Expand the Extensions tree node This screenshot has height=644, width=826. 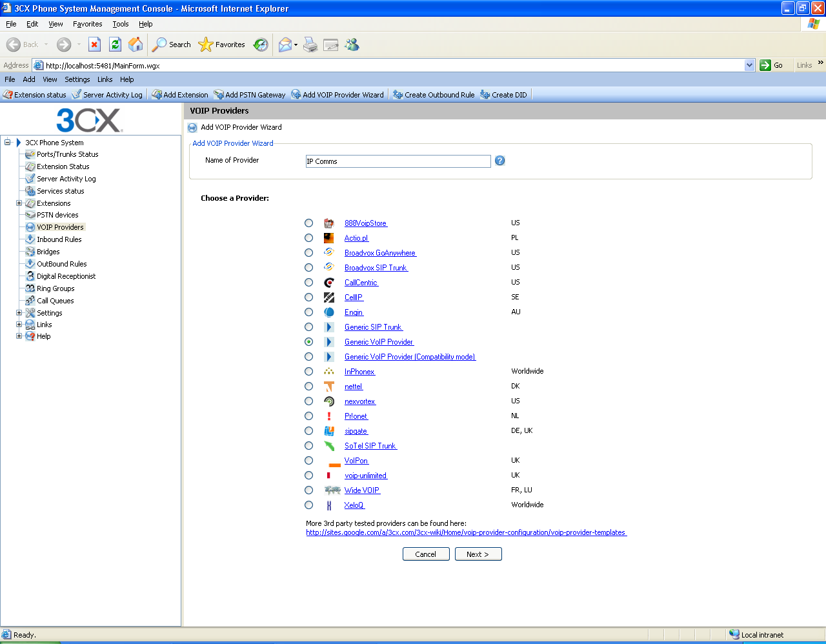[19, 203]
